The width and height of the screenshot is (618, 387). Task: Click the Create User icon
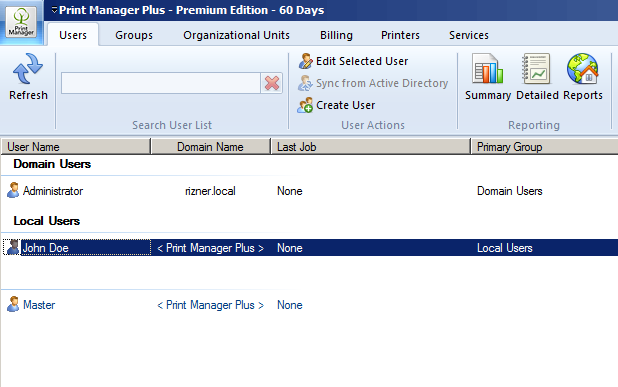click(305, 105)
